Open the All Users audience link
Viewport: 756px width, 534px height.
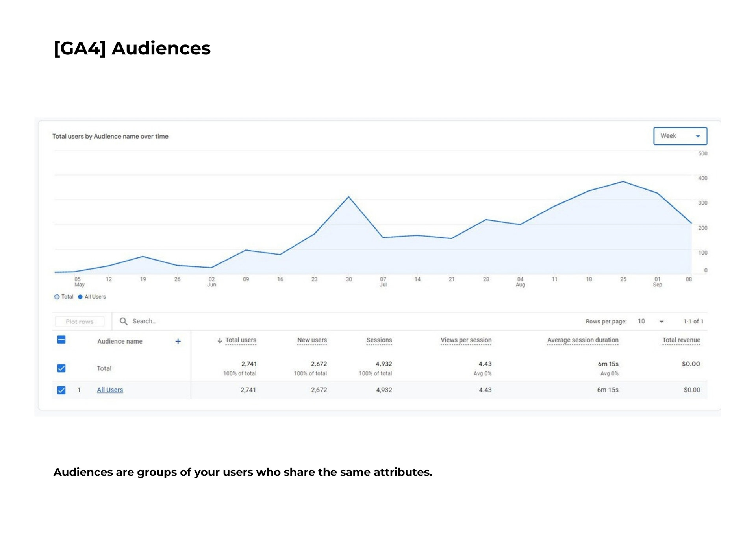[x=110, y=390]
